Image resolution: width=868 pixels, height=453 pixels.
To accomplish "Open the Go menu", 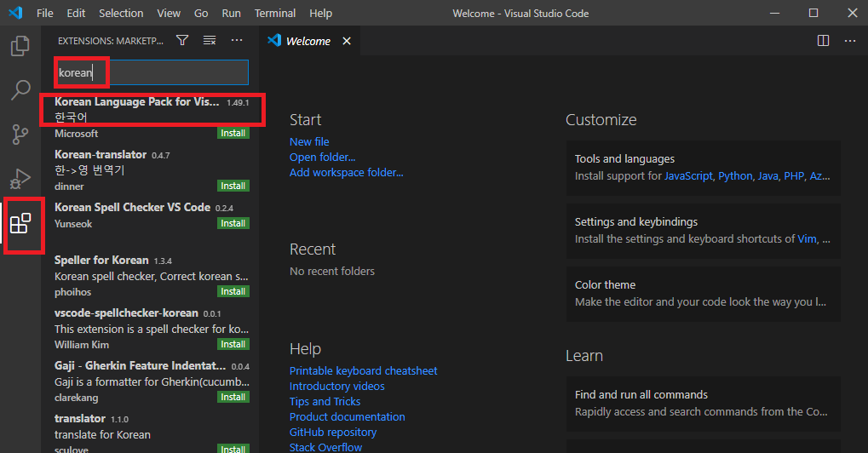I will pyautogui.click(x=201, y=14).
